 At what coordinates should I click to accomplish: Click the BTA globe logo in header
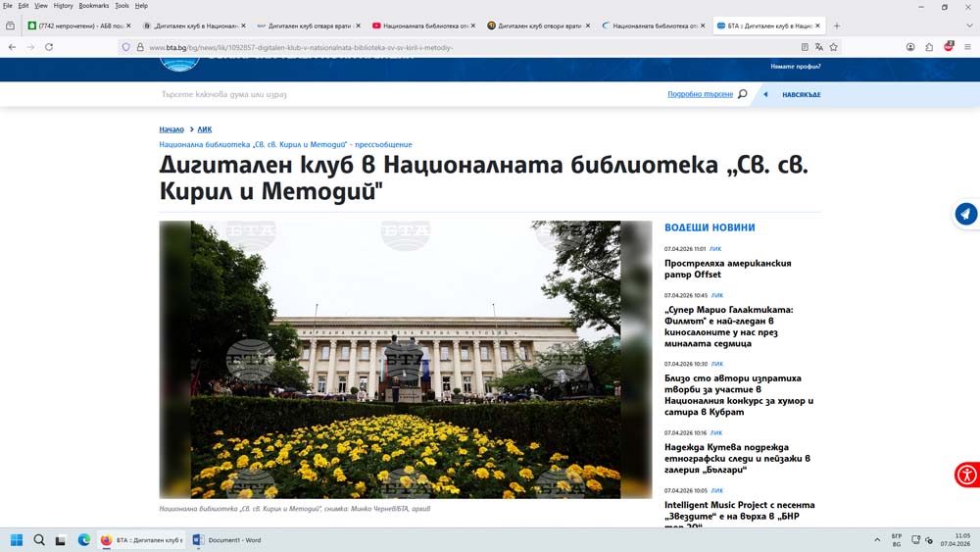click(179, 63)
